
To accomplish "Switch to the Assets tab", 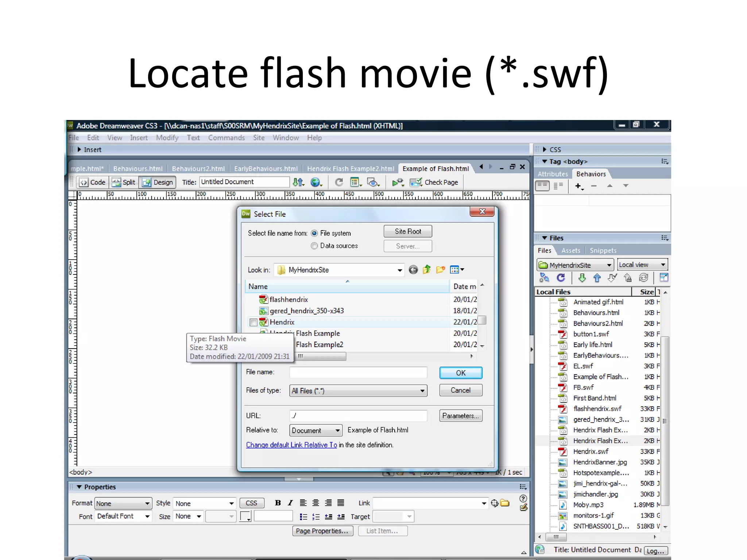I will 571,250.
